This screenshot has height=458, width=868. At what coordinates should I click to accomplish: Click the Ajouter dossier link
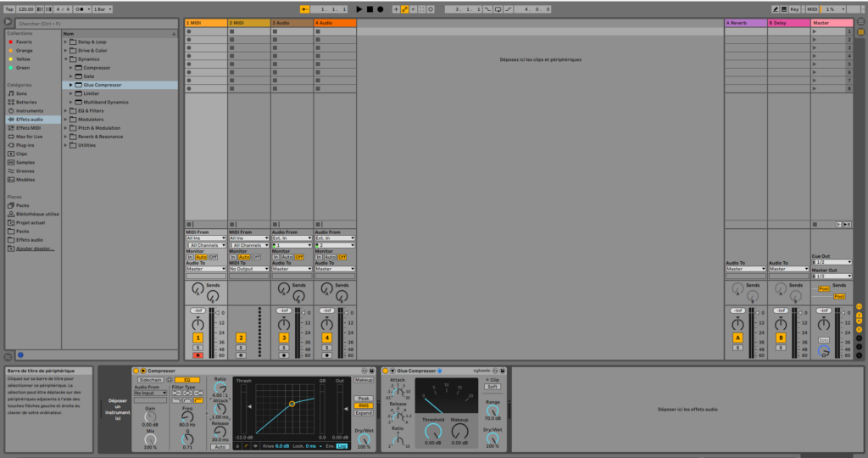35,249
